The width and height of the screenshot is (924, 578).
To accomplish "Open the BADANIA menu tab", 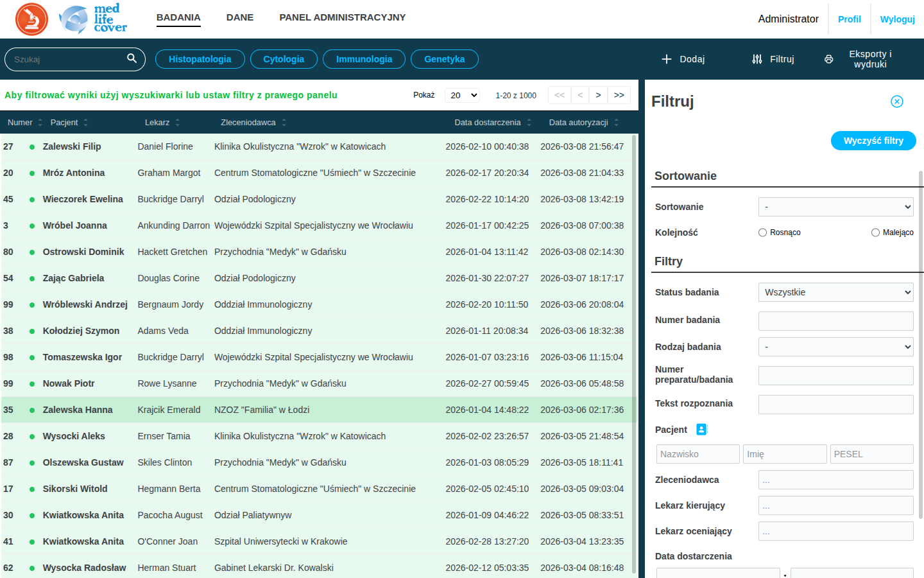I will (x=178, y=17).
